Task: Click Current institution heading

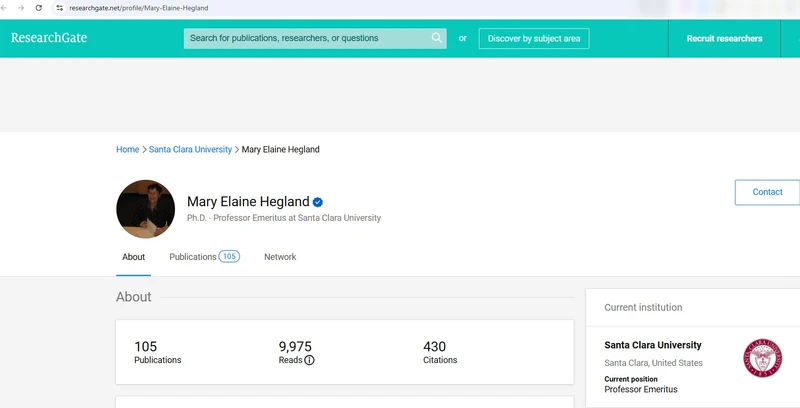Action: pos(643,308)
